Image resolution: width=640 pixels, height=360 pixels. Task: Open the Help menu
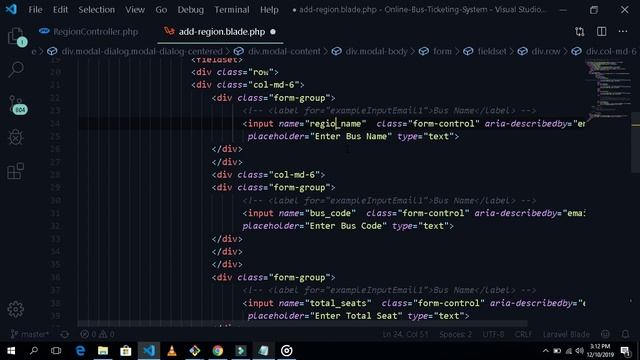point(269,9)
